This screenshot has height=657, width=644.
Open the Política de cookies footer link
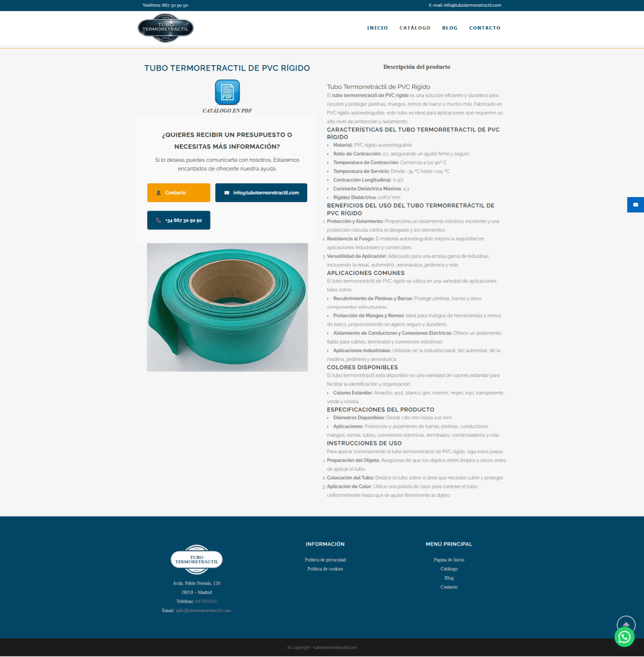pyautogui.click(x=325, y=569)
